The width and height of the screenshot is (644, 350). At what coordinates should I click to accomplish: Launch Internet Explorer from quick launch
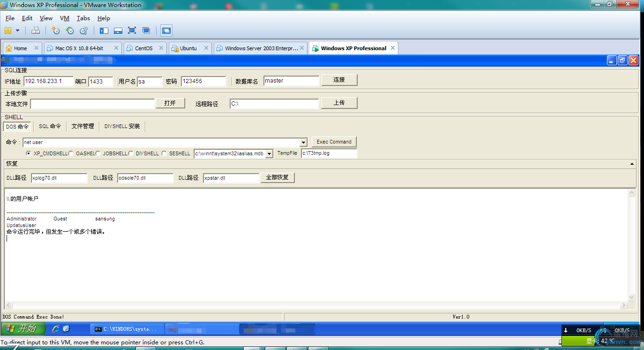tap(55, 329)
